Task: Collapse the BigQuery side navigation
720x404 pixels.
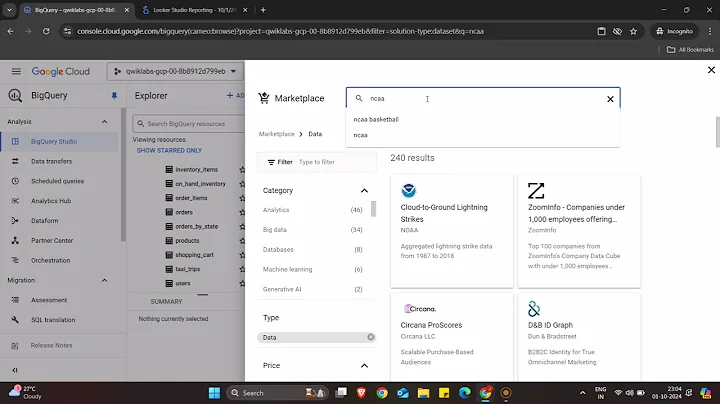Action: [x=15, y=370]
